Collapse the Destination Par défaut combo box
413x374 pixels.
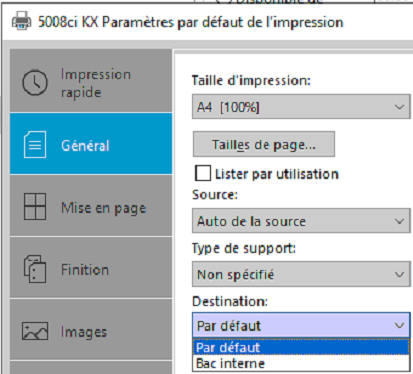tap(301, 325)
